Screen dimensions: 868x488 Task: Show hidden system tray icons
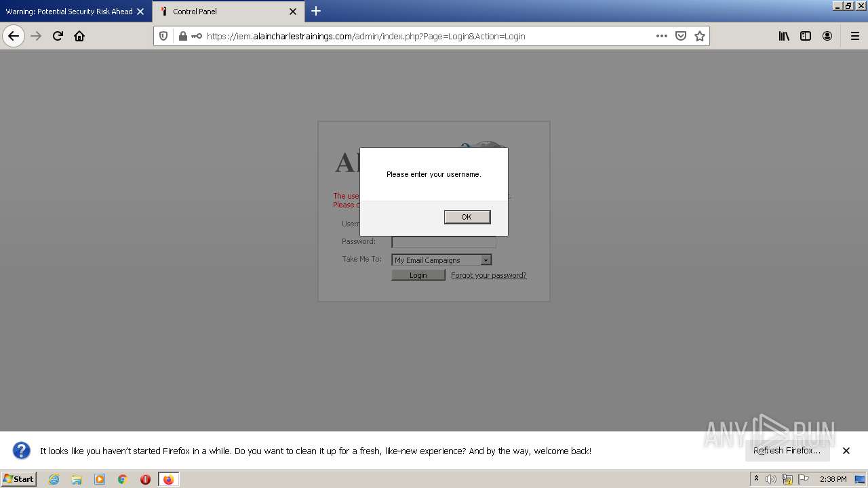pos(756,479)
